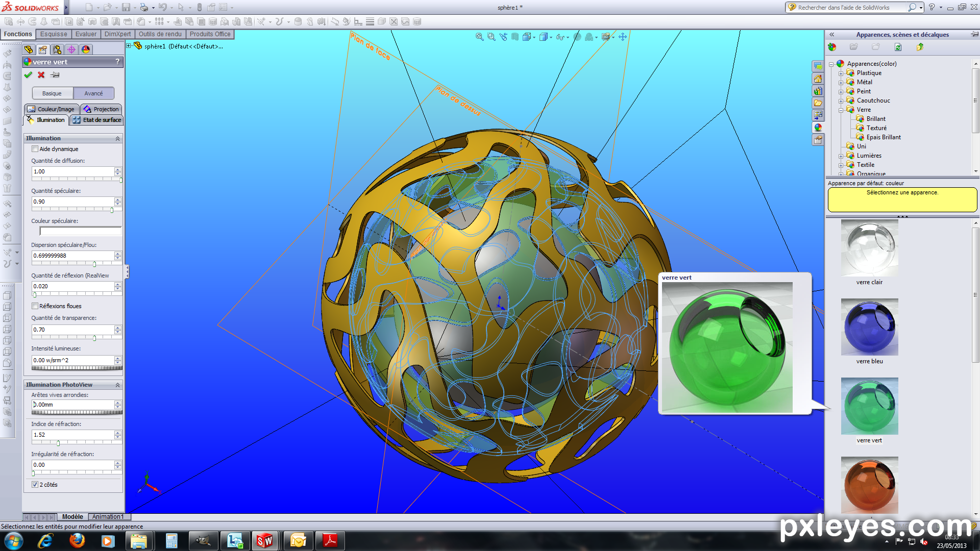Screen dimensions: 980x551
Task: Switch to the Evaluer tab
Action: [x=86, y=34]
